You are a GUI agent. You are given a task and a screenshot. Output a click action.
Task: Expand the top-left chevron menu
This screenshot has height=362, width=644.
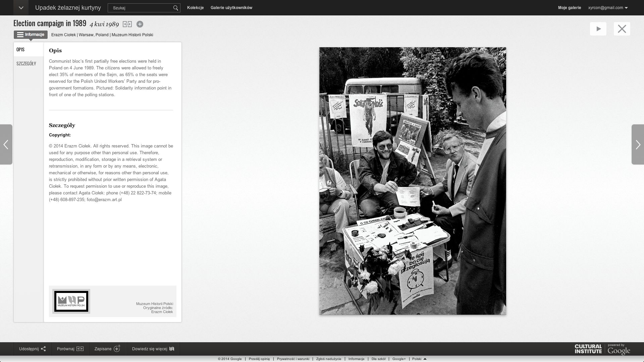click(21, 8)
